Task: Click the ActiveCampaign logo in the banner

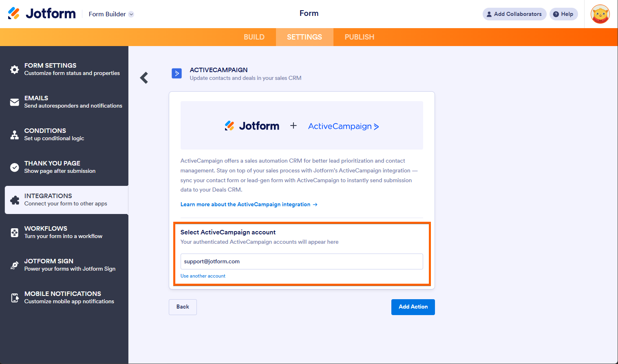Action: 343,126
